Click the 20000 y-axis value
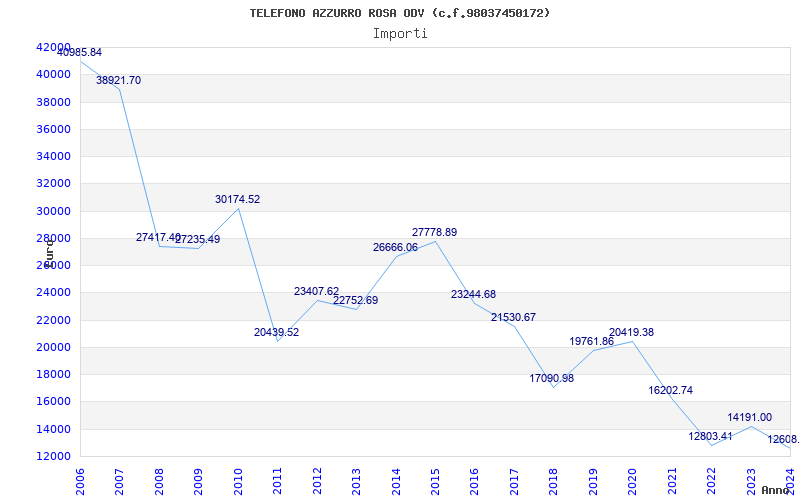Viewport: 800px width, 500px height. click(54, 347)
